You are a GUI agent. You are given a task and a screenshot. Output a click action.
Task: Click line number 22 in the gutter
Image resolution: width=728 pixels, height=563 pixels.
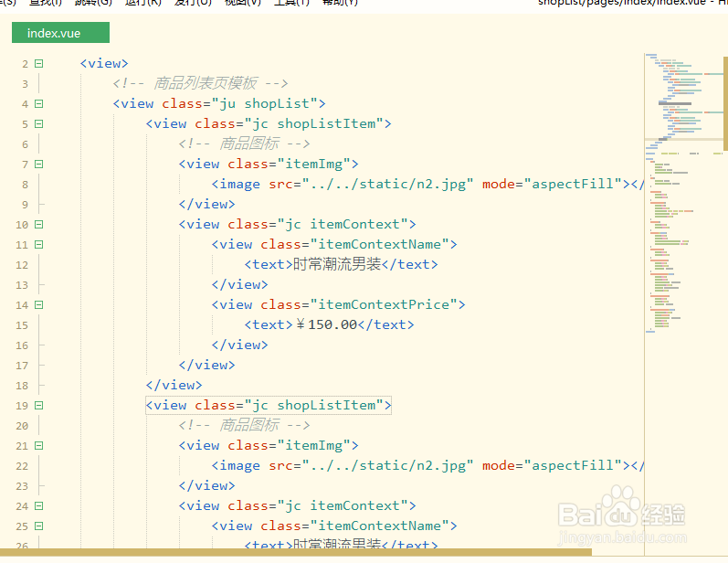point(22,466)
